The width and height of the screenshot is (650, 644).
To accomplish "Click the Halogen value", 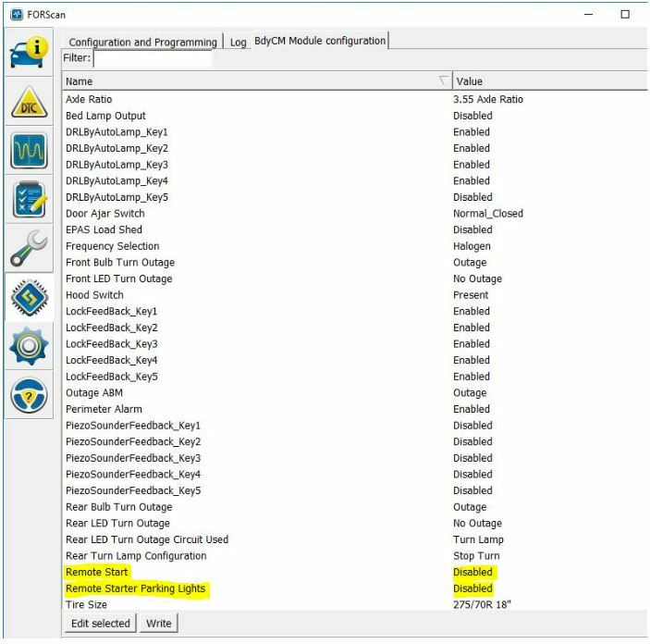I will point(472,246).
